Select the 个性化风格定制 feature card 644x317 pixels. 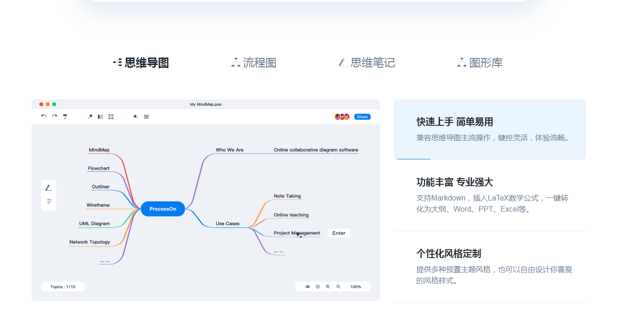[x=489, y=267]
